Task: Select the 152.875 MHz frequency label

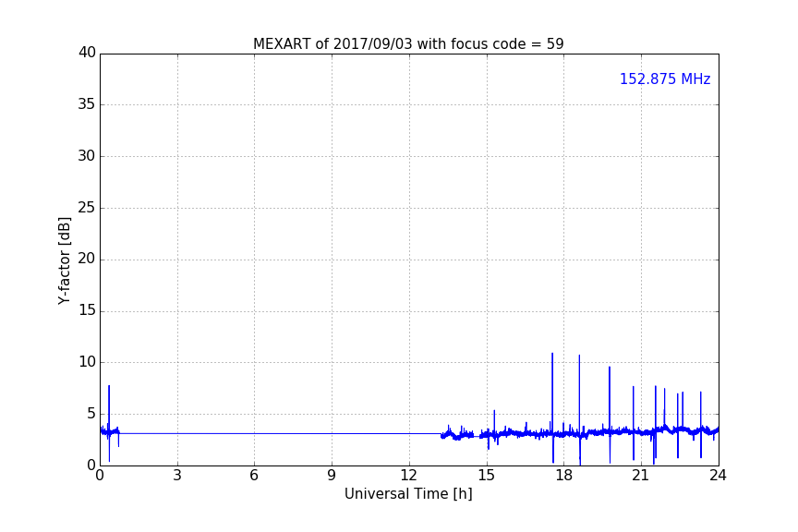Action: coord(665,79)
